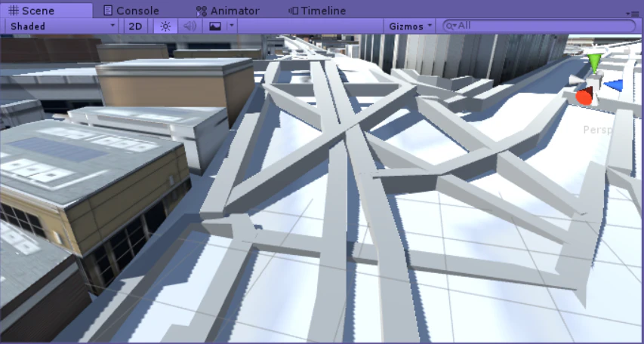Click the search magnifier icon
Screen dimensions: 644x344
click(451, 26)
